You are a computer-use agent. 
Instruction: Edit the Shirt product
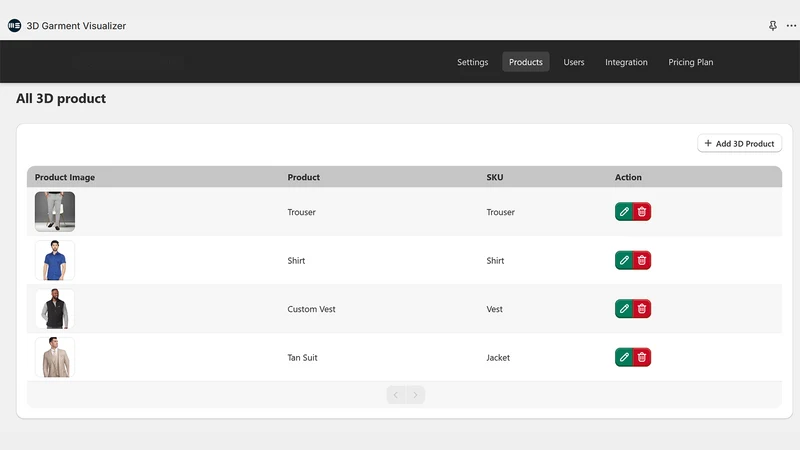624,260
